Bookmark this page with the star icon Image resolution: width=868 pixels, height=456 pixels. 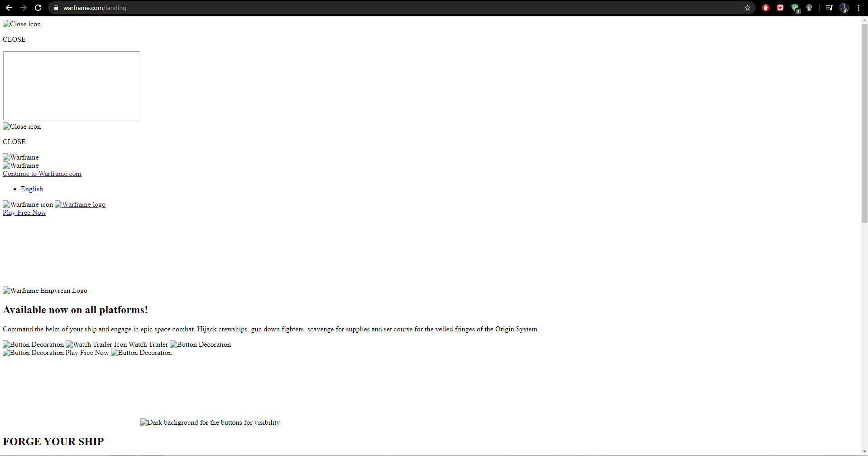click(747, 8)
